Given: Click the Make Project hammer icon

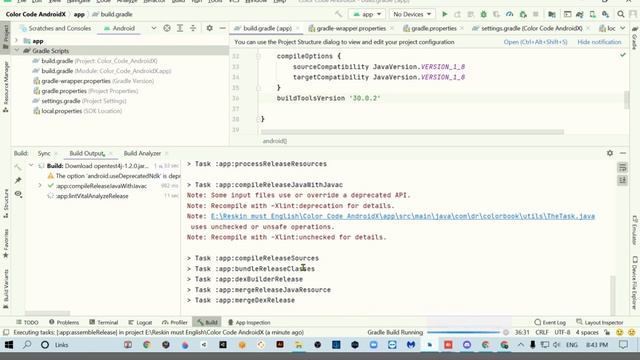Looking at the screenshot, I should coord(338,14).
